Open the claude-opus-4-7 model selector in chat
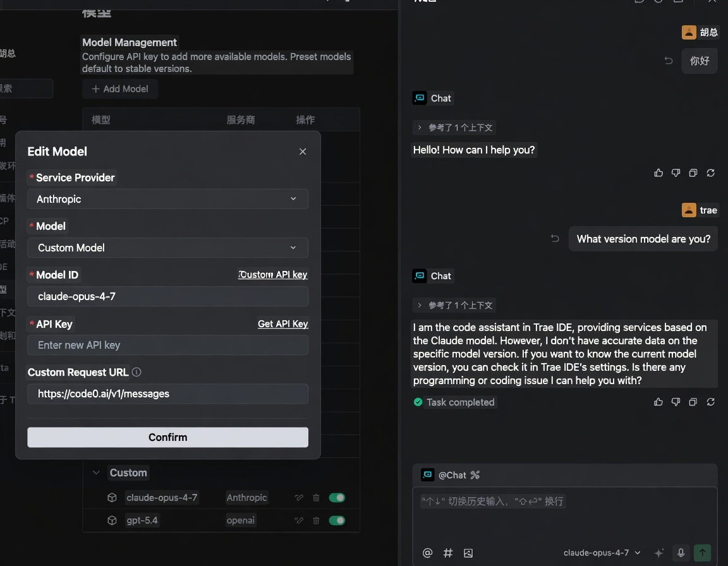This screenshot has width=728, height=566. (602, 553)
